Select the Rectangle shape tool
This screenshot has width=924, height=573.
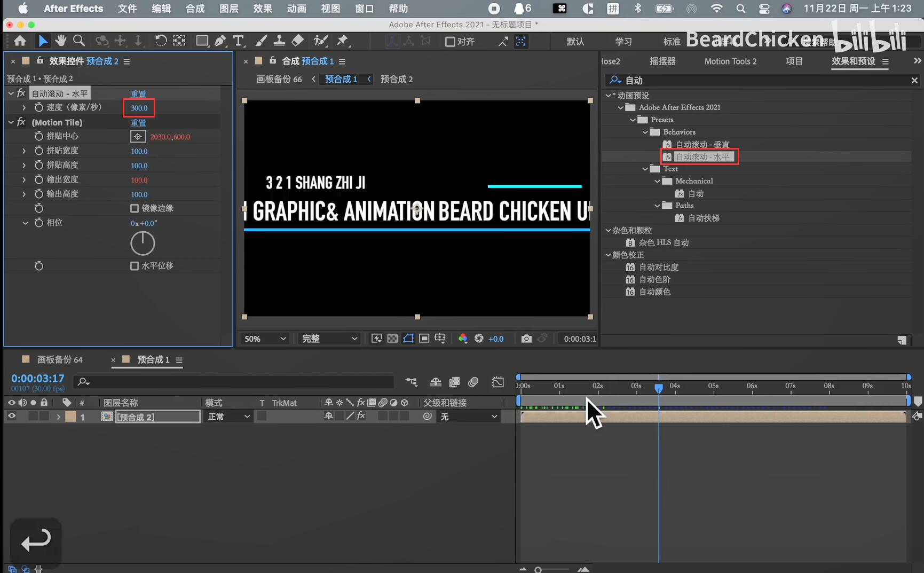pyautogui.click(x=202, y=41)
